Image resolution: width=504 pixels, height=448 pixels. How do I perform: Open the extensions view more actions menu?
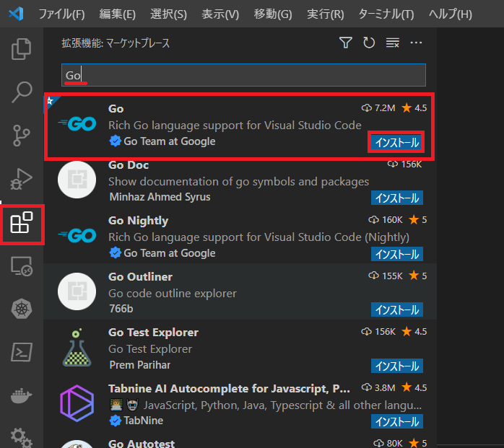(416, 43)
